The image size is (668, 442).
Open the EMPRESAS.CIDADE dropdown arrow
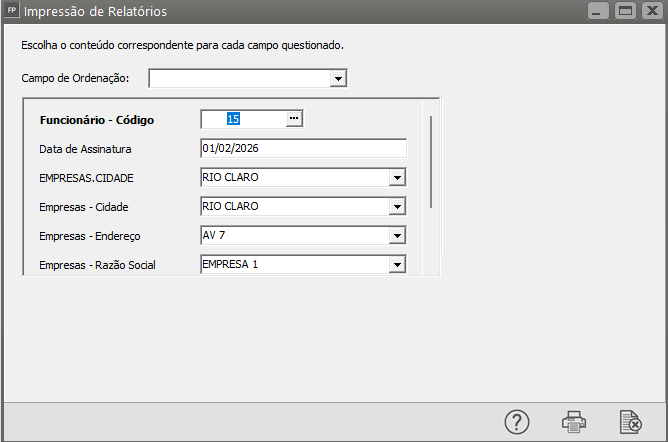point(397,178)
